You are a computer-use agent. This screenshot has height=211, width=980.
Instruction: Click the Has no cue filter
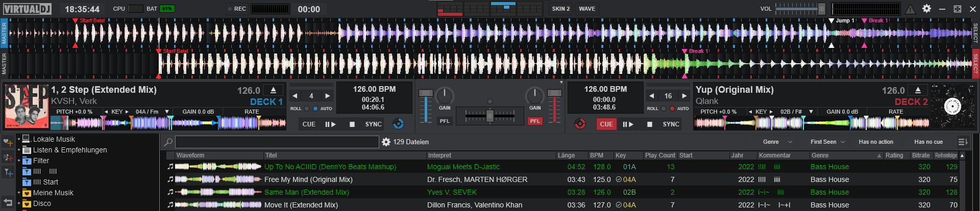coord(928,142)
